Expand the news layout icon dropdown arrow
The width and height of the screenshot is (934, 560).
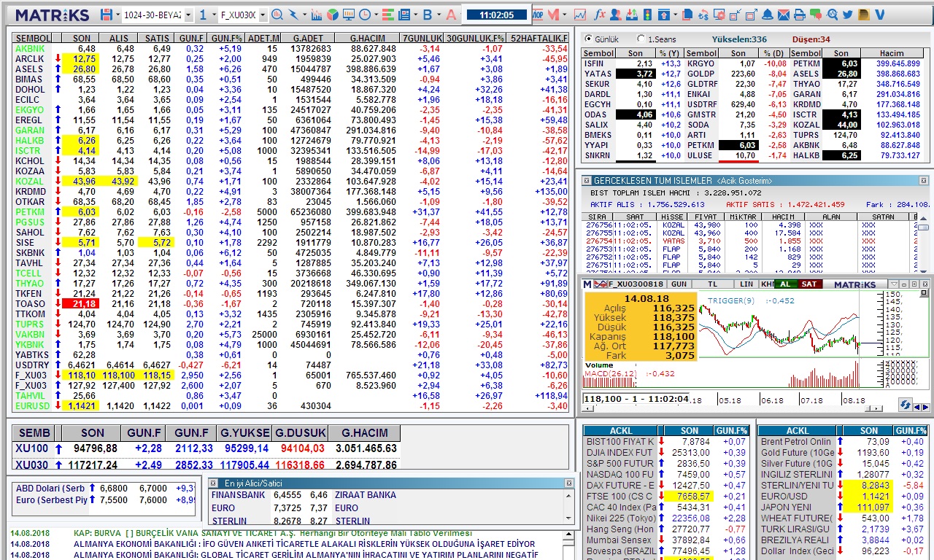415,15
